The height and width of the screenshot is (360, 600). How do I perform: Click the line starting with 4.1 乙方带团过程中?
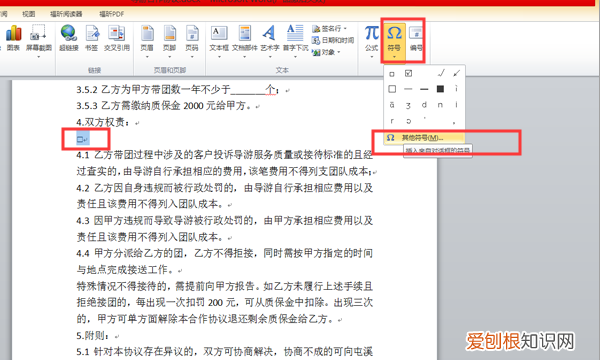pyautogui.click(x=224, y=155)
